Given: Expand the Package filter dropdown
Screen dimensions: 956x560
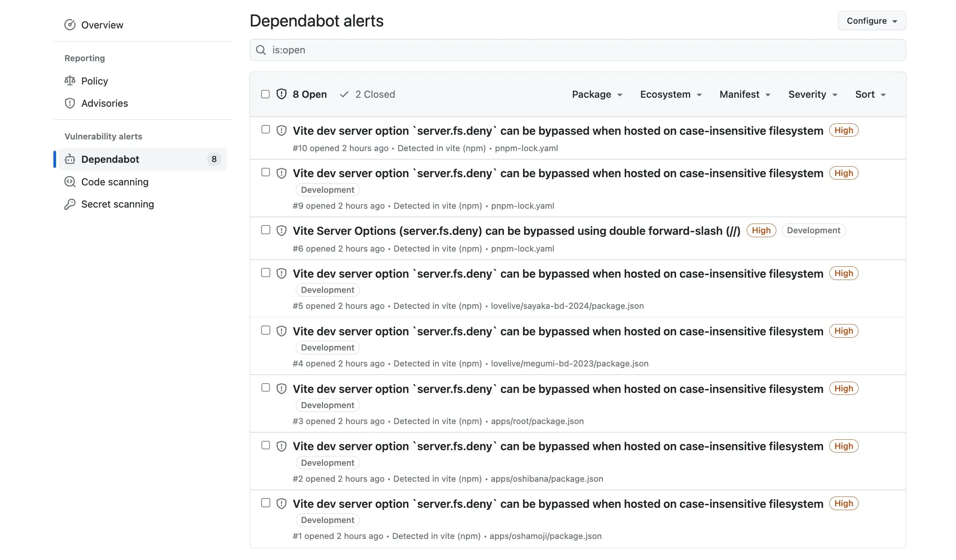Looking at the screenshot, I should tap(597, 94).
